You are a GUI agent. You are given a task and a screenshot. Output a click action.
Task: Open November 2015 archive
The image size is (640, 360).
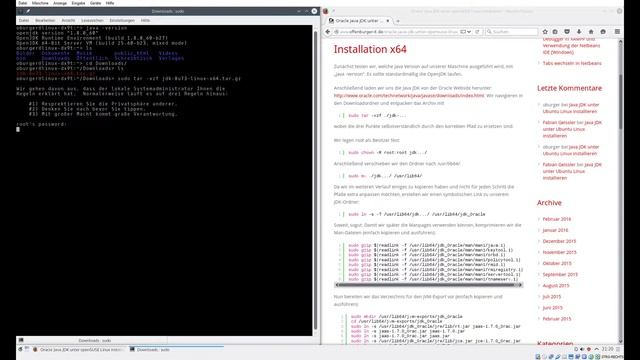(x=559, y=252)
